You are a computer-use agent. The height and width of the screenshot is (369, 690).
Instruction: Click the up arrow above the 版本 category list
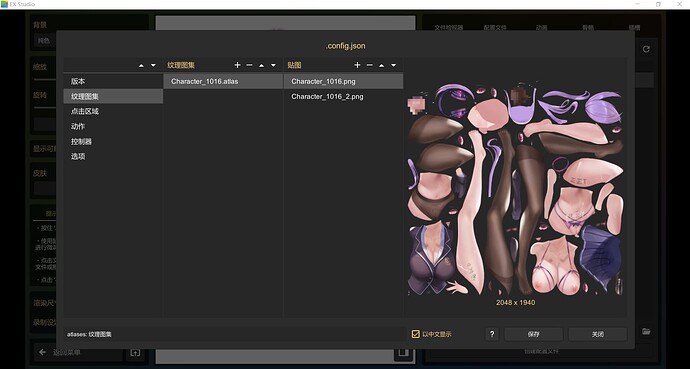click(x=141, y=66)
